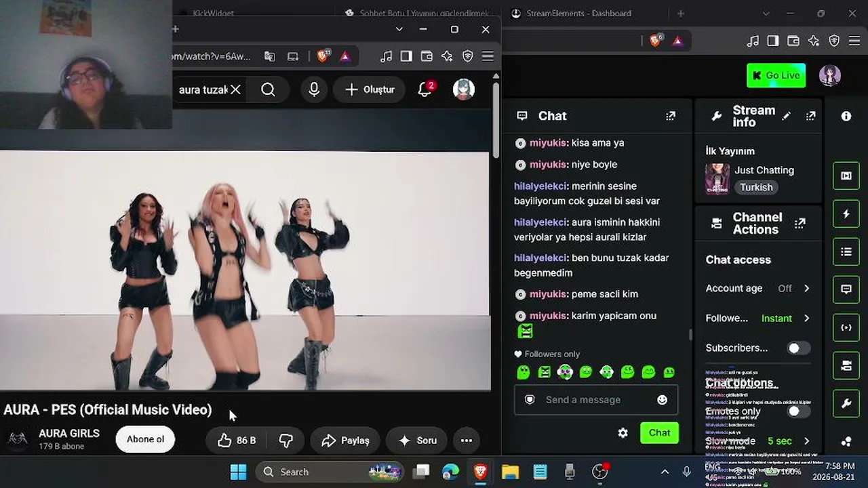Click the Send a message input field
The width and height of the screenshot is (868, 488).
[x=596, y=400]
